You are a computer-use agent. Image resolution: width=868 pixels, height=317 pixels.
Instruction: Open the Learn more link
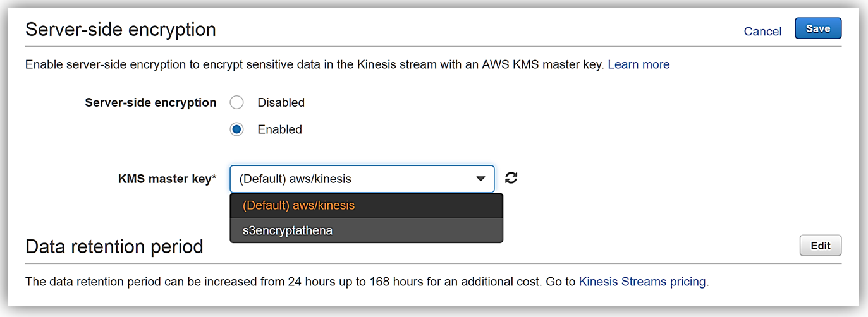(639, 64)
